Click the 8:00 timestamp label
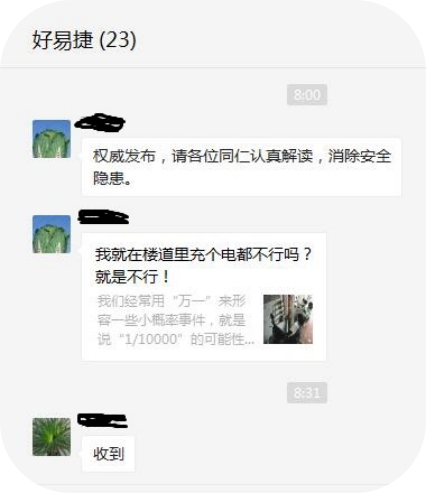This screenshot has height=494, width=427. pyautogui.click(x=307, y=95)
